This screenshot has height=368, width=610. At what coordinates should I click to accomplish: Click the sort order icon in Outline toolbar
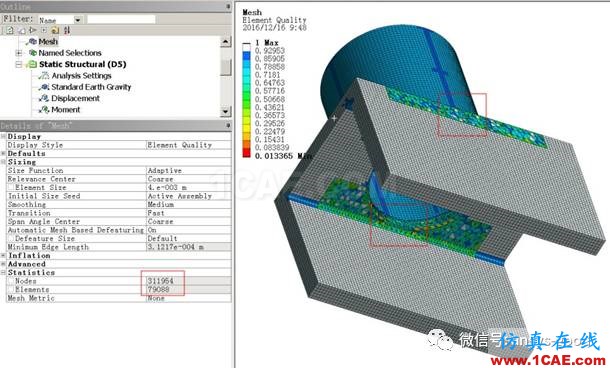[x=67, y=30]
